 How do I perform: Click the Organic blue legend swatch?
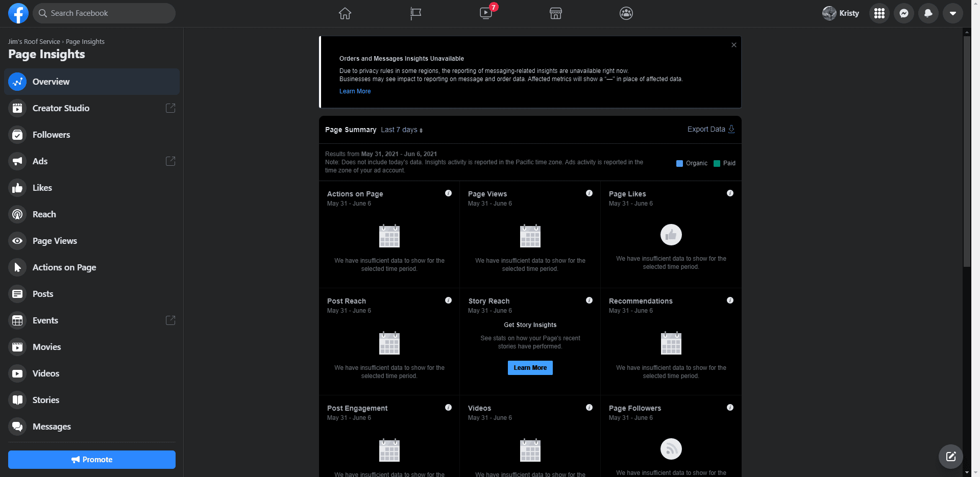click(x=679, y=163)
